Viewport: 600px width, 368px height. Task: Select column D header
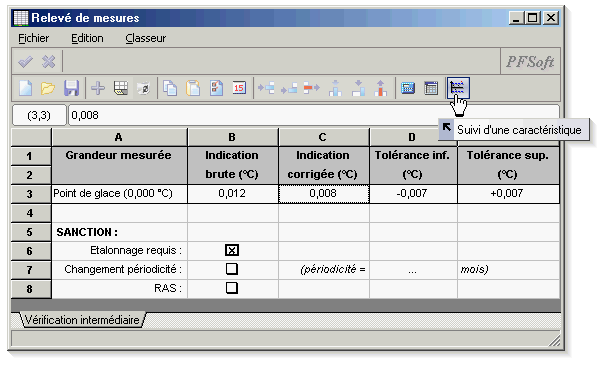413,137
